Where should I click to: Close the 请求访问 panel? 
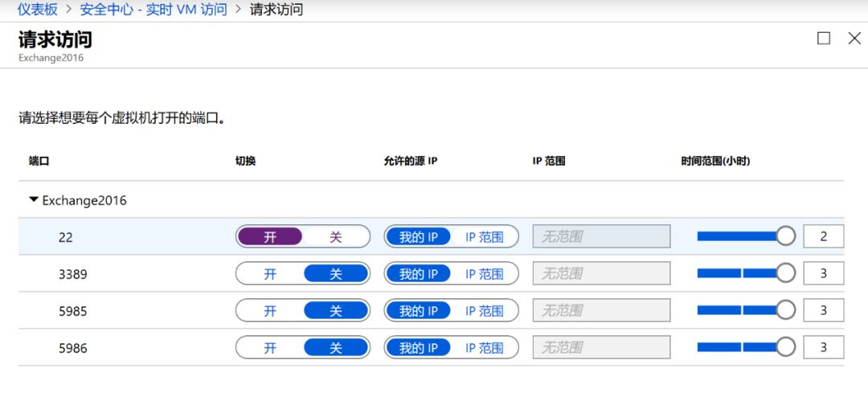pyautogui.click(x=854, y=39)
